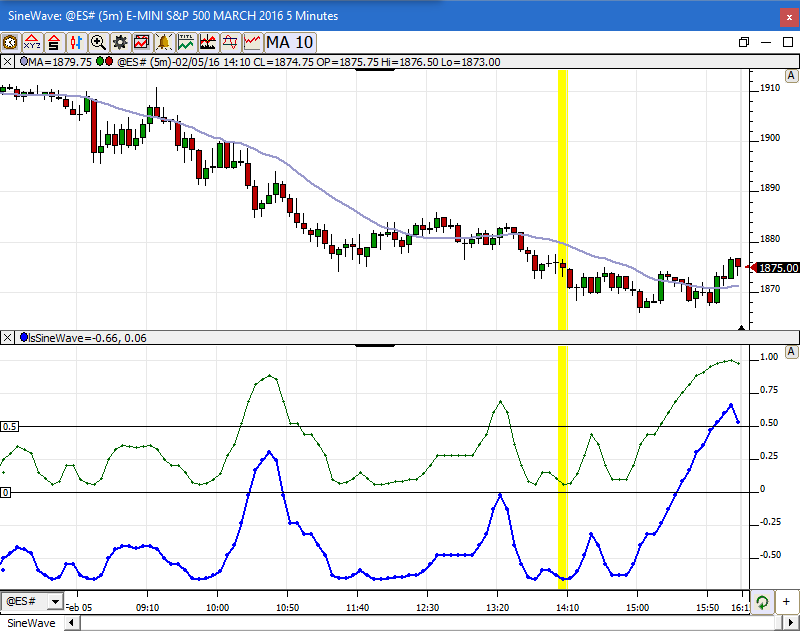Click the sine wave indicator icon
800x631 pixels.
click(x=230, y=42)
